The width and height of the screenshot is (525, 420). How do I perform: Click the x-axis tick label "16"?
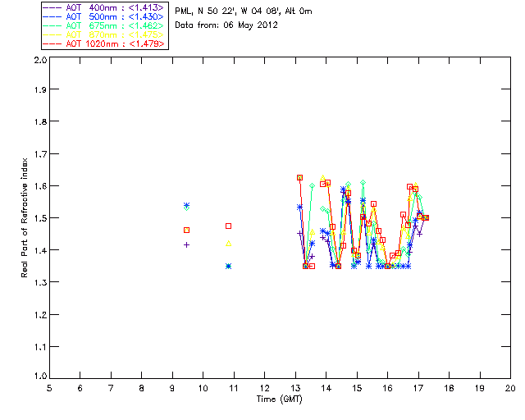pyautogui.click(x=387, y=388)
